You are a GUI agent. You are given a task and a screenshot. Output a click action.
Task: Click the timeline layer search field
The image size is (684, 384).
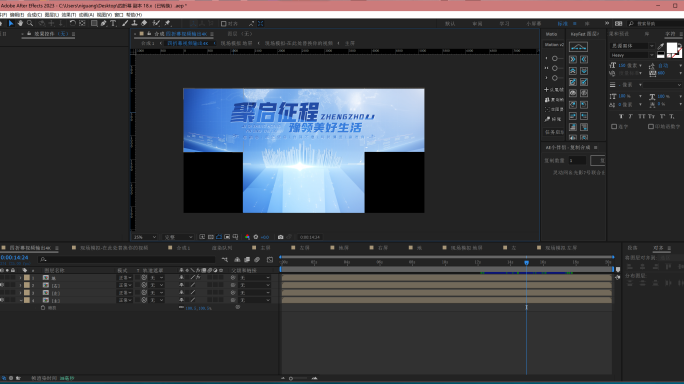127,260
